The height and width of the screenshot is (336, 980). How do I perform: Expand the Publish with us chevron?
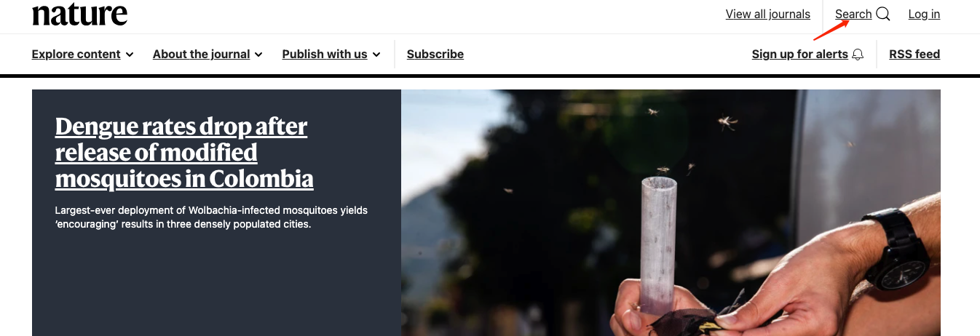[376, 55]
